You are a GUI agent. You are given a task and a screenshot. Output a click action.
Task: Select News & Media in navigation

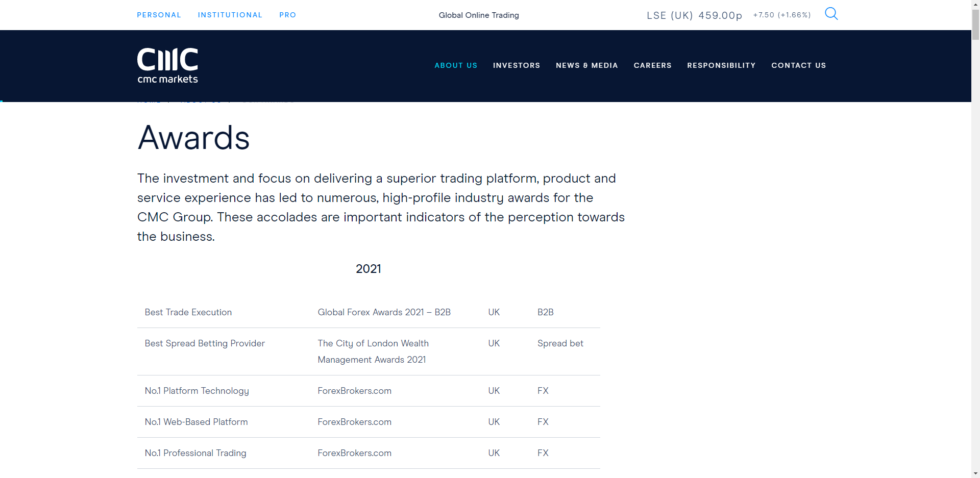pyautogui.click(x=586, y=65)
